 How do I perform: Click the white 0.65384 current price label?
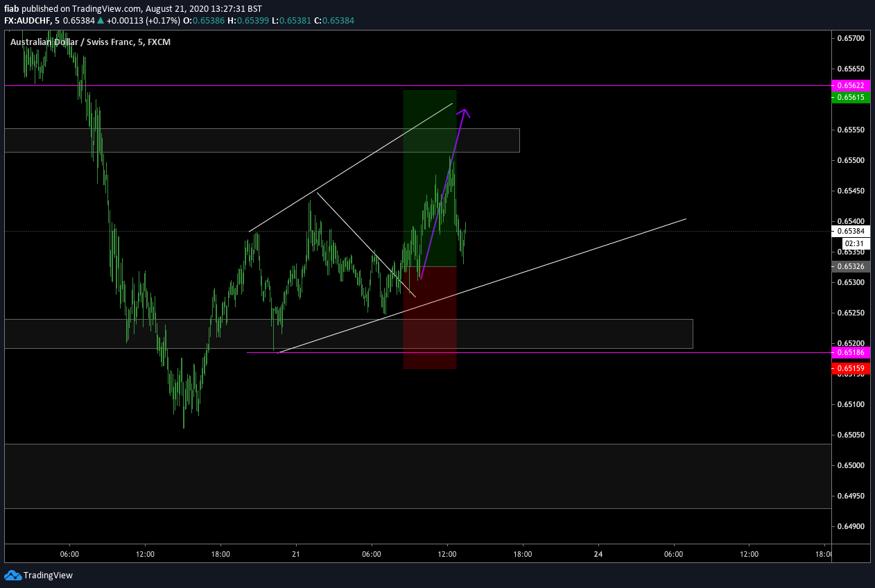[850, 231]
